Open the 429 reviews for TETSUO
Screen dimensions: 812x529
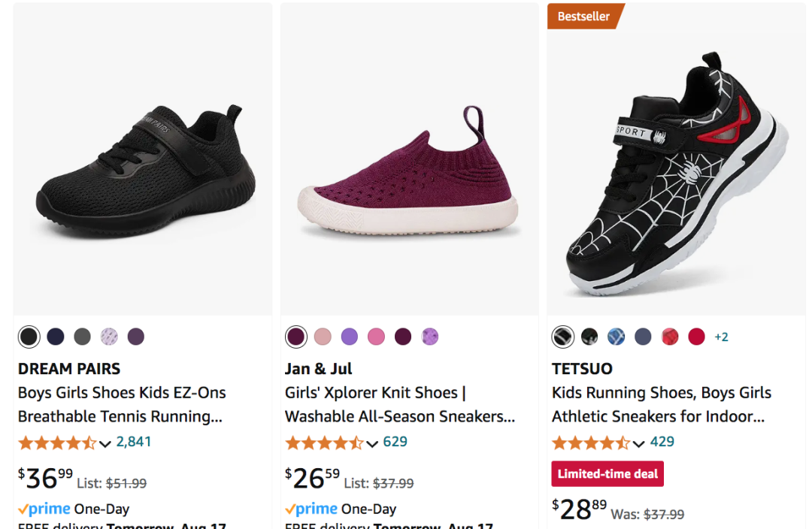pos(662,442)
